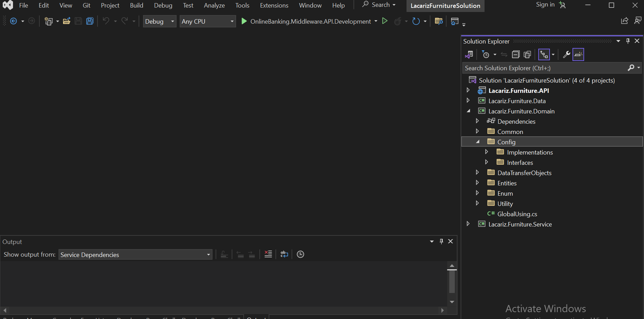The height and width of the screenshot is (319, 644).
Task: Toggle the pin on the Output panel
Action: click(x=441, y=242)
